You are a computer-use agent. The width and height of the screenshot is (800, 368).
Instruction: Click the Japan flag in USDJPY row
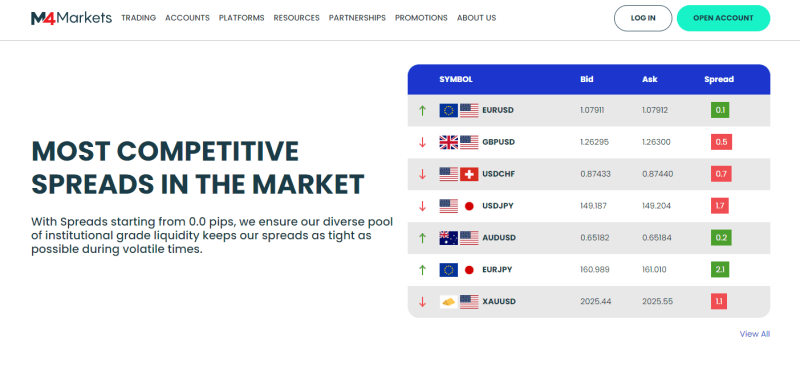(x=469, y=206)
